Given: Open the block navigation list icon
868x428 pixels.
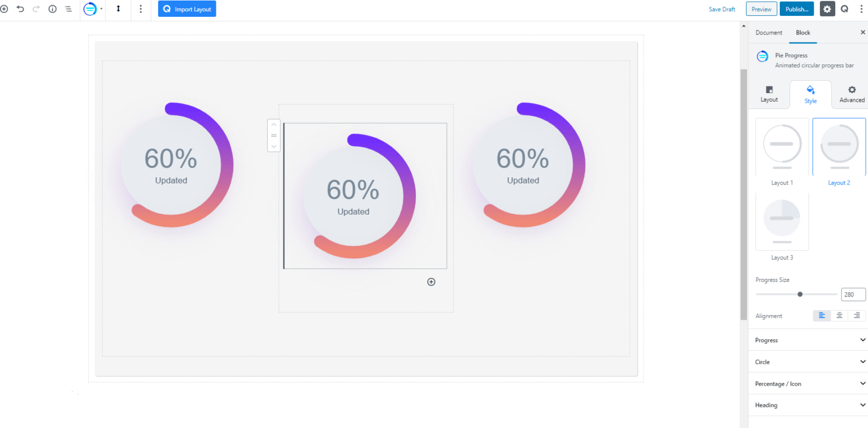Looking at the screenshot, I should 68,9.
